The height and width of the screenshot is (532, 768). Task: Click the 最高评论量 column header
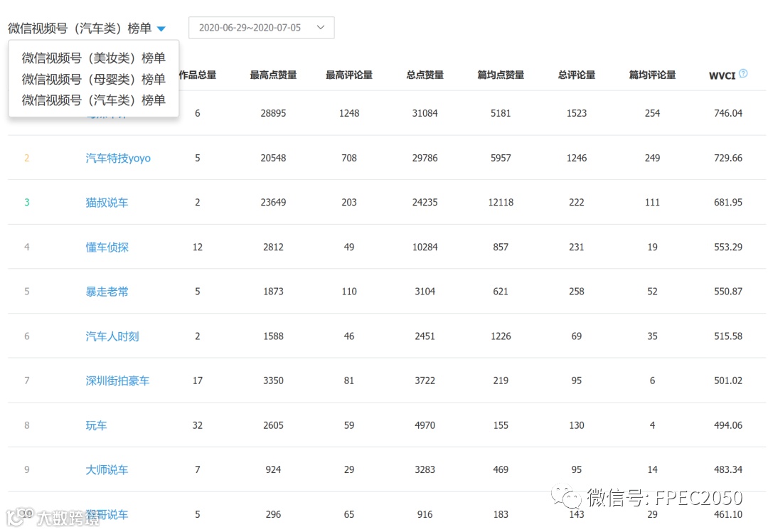tap(349, 75)
